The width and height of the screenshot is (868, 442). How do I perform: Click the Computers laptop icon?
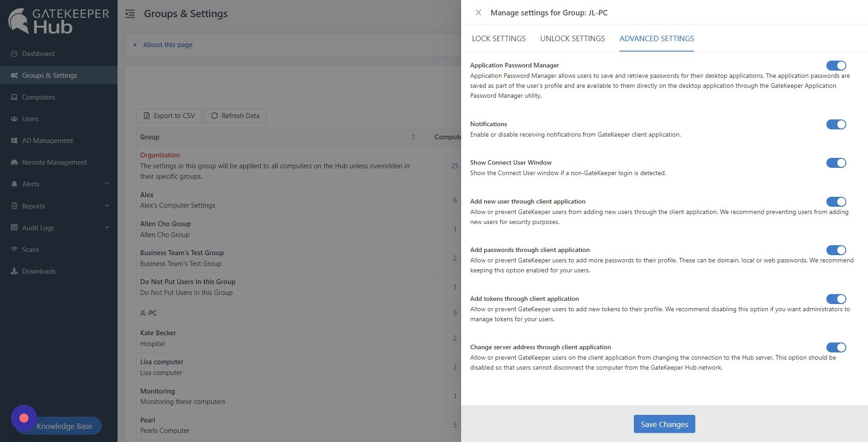point(14,97)
